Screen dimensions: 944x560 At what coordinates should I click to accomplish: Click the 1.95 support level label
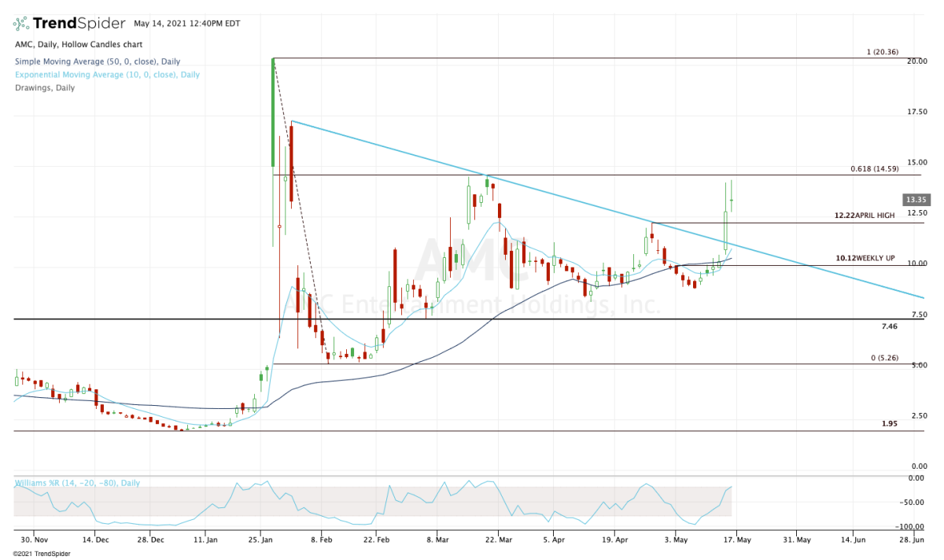click(889, 423)
